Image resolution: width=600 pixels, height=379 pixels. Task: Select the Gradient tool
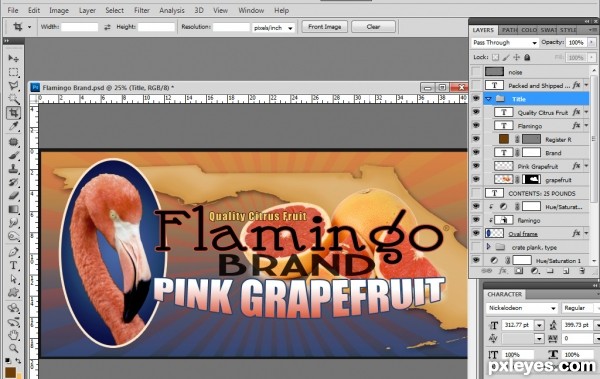click(x=13, y=209)
